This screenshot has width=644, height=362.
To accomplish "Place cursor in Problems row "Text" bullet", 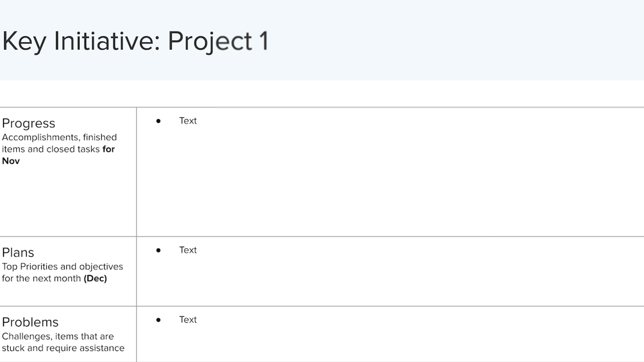I will 188,319.
